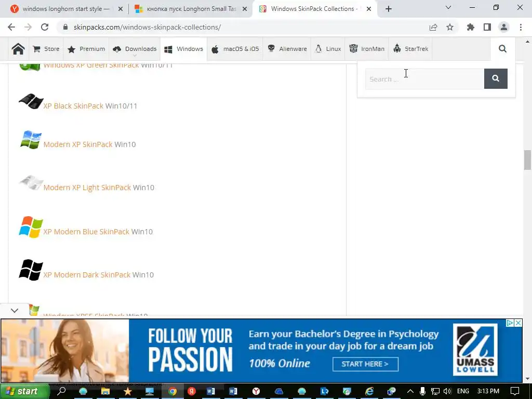Collapse the bottom ad with the chevron
Image resolution: width=532 pixels, height=399 pixels.
(x=15, y=311)
